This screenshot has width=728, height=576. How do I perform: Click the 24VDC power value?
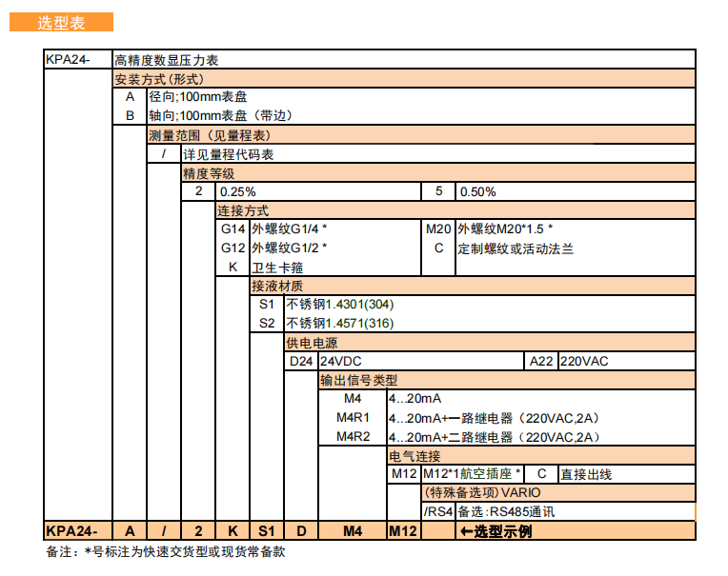(341, 361)
